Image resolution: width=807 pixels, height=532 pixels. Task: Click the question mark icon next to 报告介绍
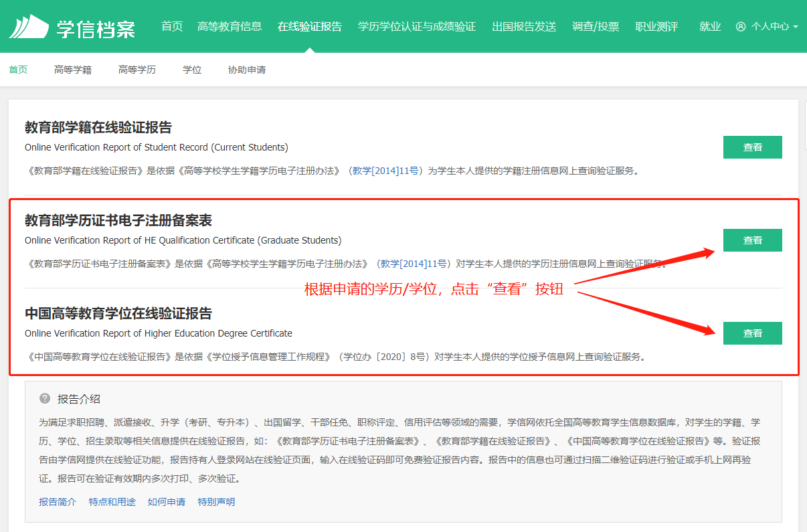(44, 397)
